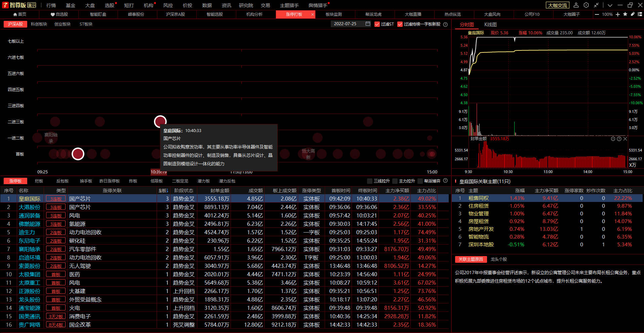Click the 关联主题原因 button
This screenshot has width=644, height=333.
(x=471, y=259)
